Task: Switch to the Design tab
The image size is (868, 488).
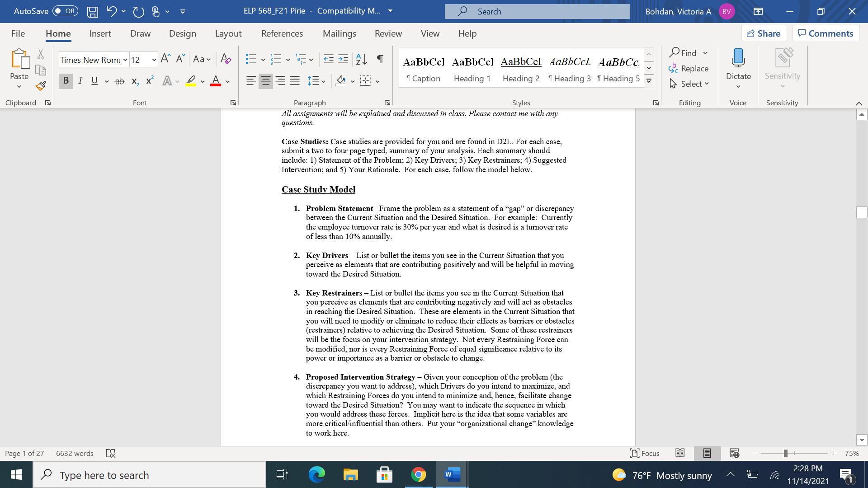Action: click(x=183, y=33)
